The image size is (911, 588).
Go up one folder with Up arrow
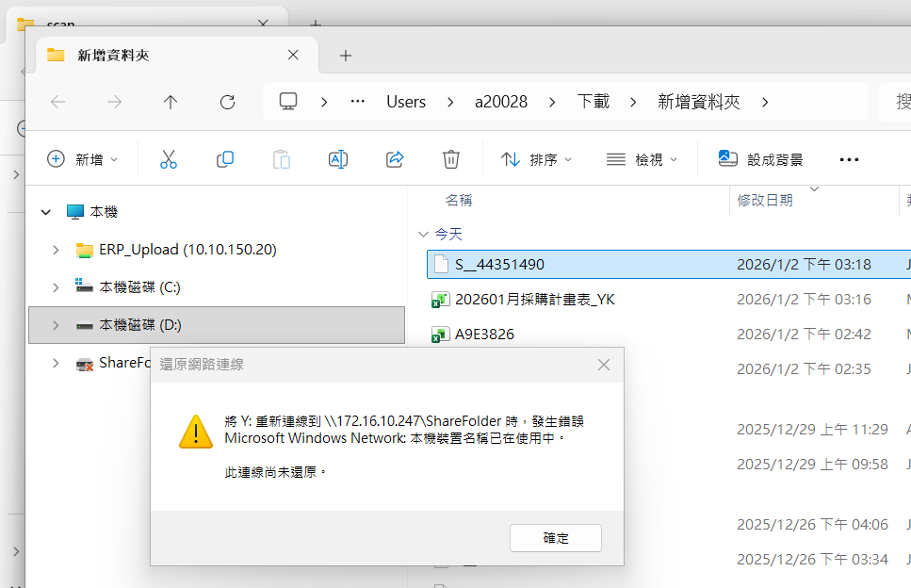pyautogui.click(x=171, y=102)
